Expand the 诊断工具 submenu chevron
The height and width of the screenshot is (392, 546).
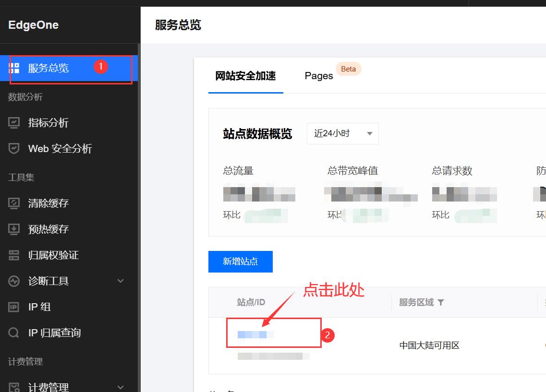pyautogui.click(x=121, y=281)
